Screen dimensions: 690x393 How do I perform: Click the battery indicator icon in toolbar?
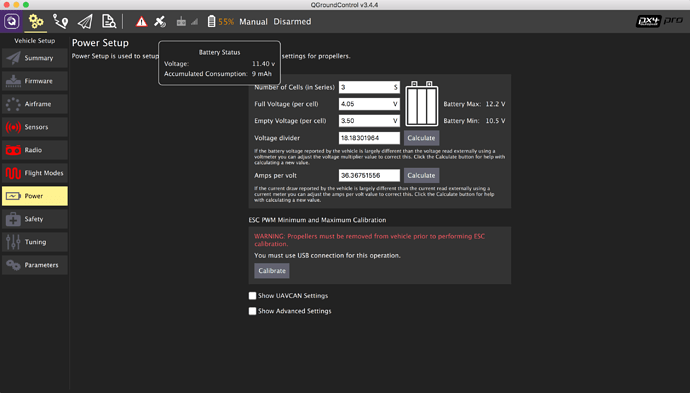click(211, 21)
